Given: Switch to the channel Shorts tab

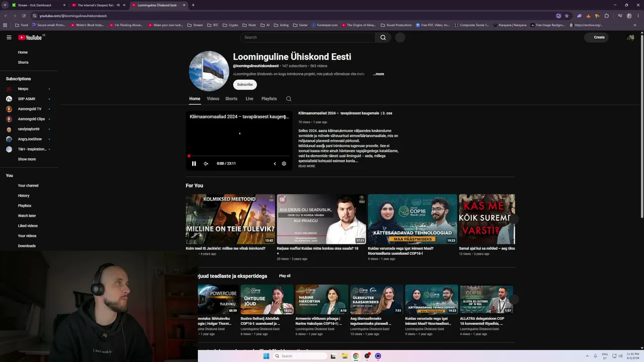Looking at the screenshot, I should point(231,99).
